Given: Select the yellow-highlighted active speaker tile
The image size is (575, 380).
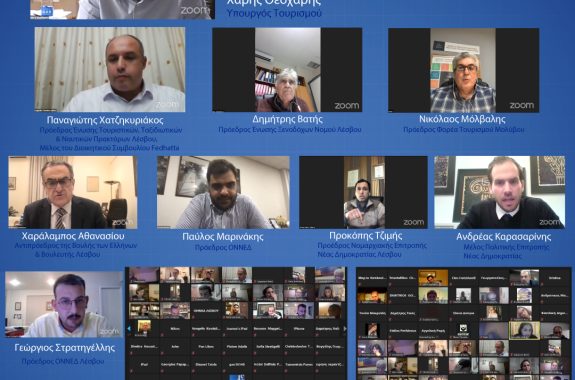Looking at the screenshot, I should pyautogui.click(x=525, y=330).
